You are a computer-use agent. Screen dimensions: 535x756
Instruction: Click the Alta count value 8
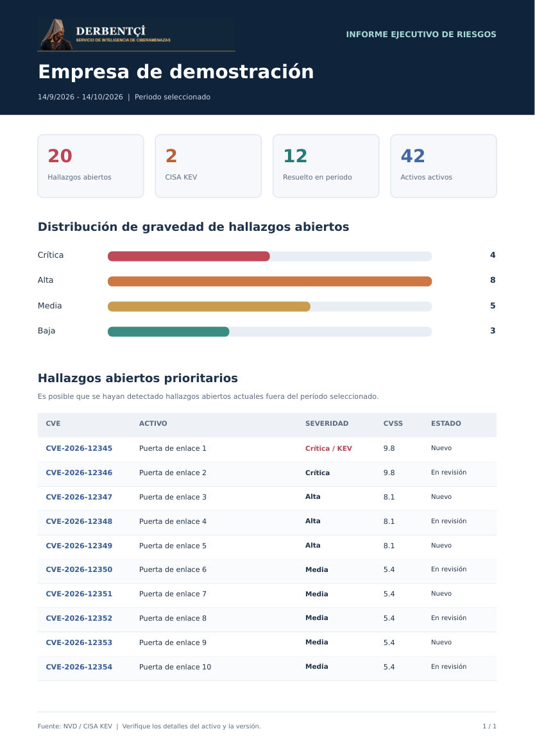[x=493, y=280]
